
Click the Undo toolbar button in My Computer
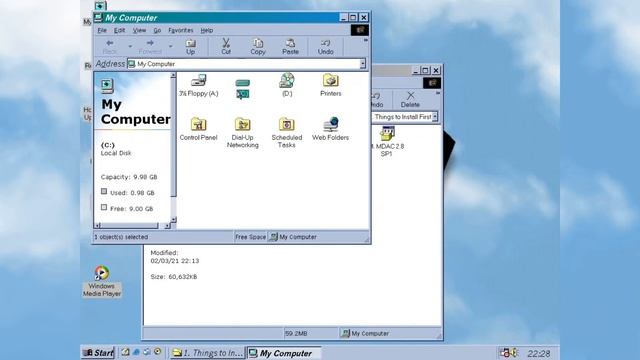pos(325,47)
